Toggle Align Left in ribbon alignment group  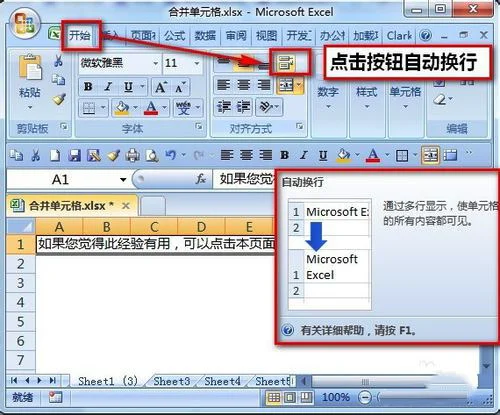[224, 85]
